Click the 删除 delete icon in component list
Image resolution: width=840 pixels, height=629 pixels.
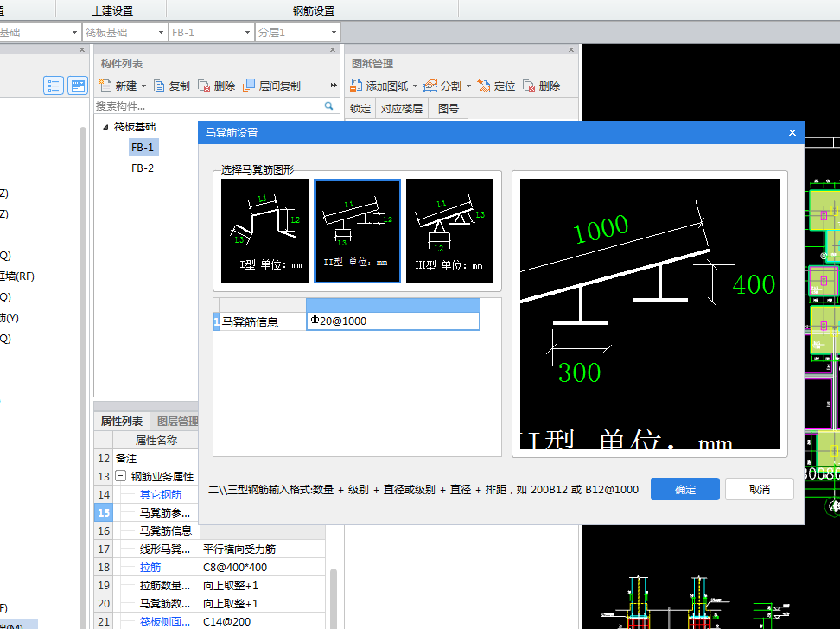pos(204,86)
